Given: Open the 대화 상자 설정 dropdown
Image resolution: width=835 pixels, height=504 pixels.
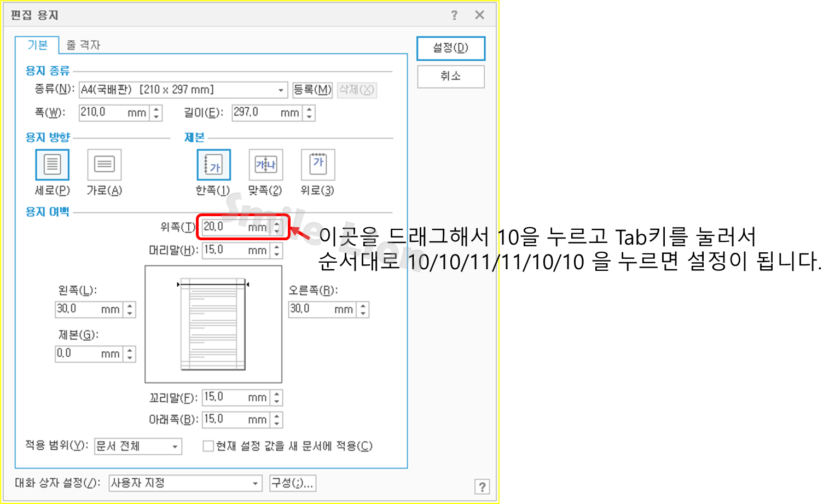Looking at the screenshot, I should 185,483.
